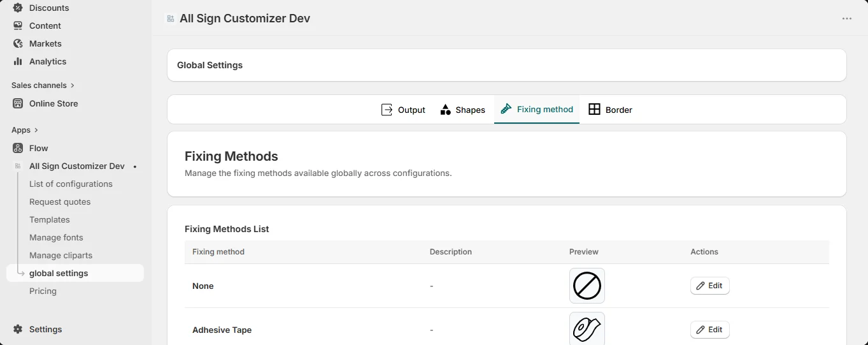Open Manage fonts
Image resolution: width=868 pixels, height=345 pixels.
click(x=56, y=237)
